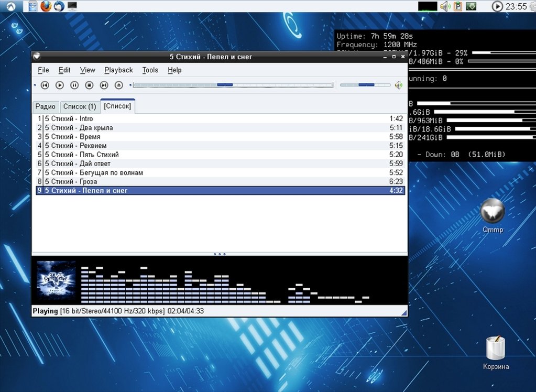Launch Thunderbird from the top panel

click(59, 6)
